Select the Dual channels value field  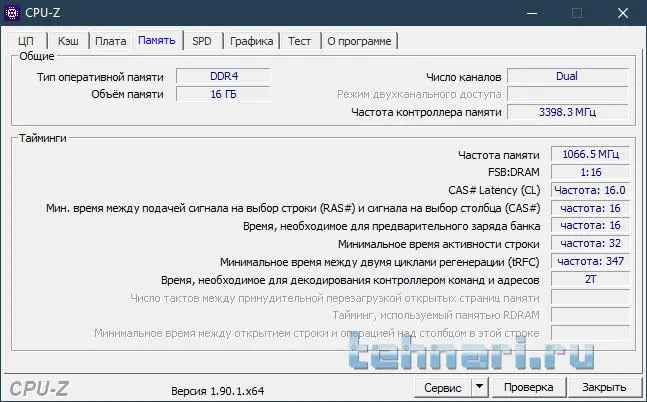tap(567, 76)
